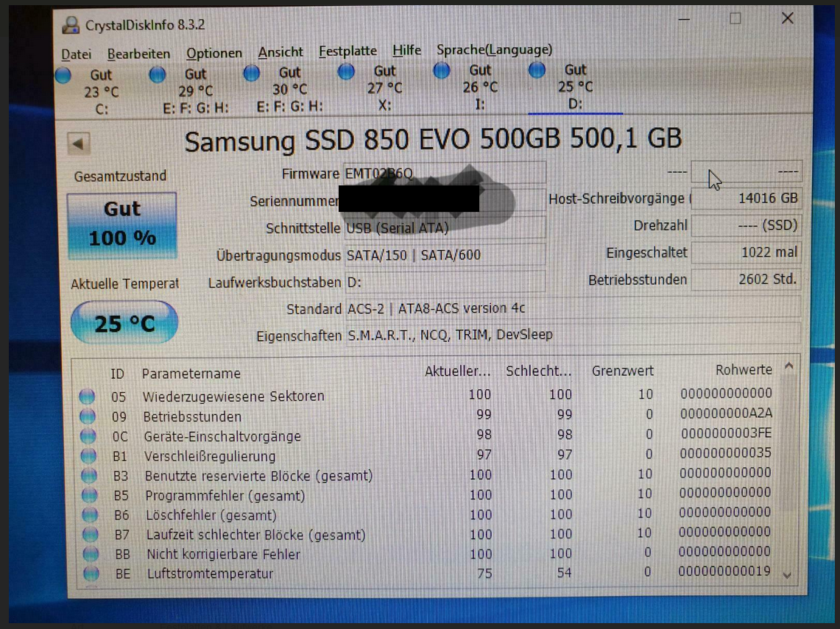Select the D: drive at 25 °C
The height and width of the screenshot is (629, 840).
click(576, 86)
